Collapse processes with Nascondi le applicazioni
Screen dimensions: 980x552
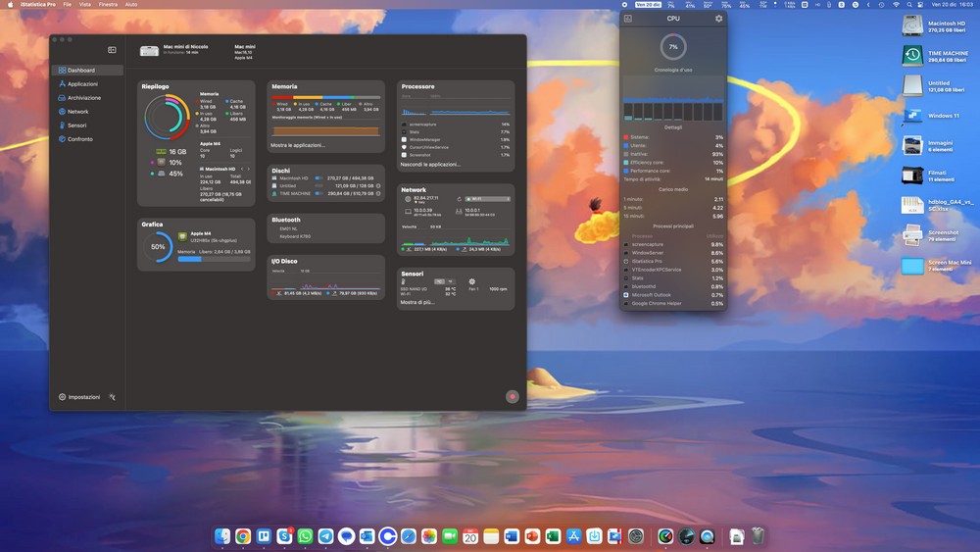click(430, 165)
